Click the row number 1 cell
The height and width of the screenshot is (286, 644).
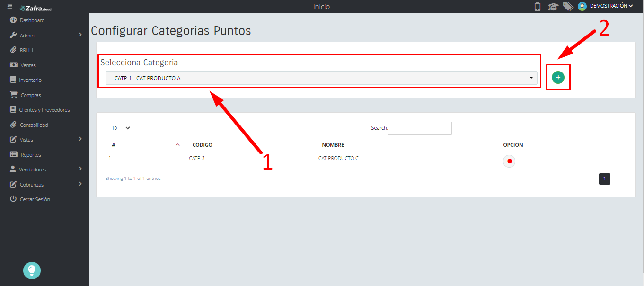pos(110,158)
